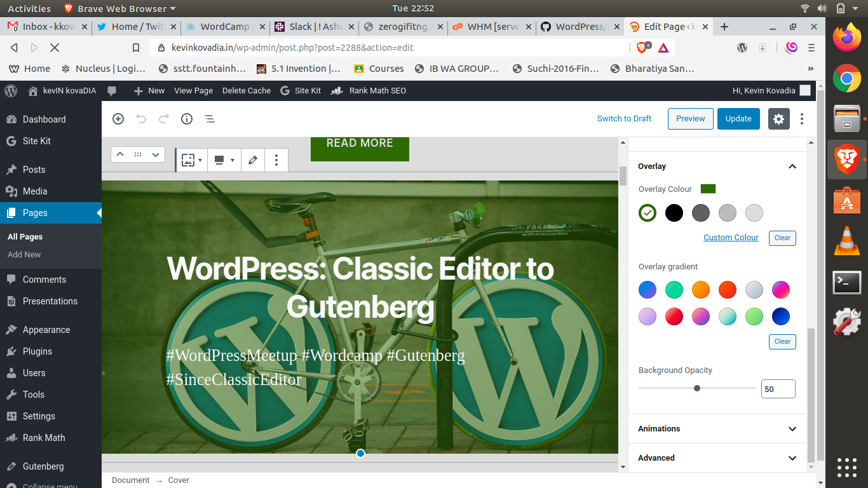Click the Add block plus icon

(118, 119)
